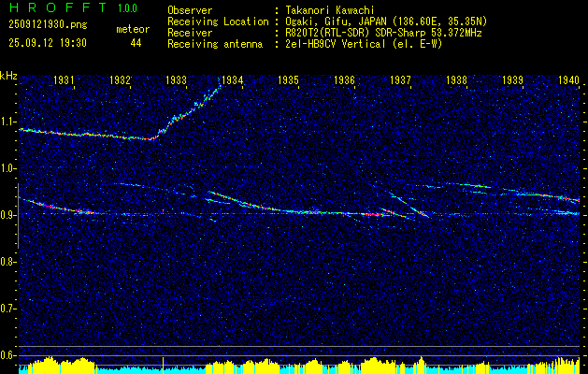Click the 0.6 kHz frequency label
588x374 pixels.
point(8,355)
